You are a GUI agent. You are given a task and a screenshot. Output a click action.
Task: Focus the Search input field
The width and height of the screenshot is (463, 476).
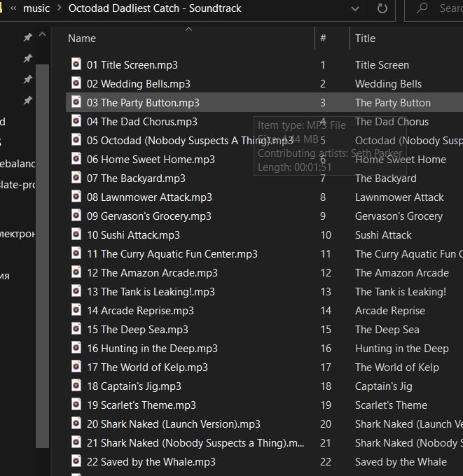click(451, 8)
